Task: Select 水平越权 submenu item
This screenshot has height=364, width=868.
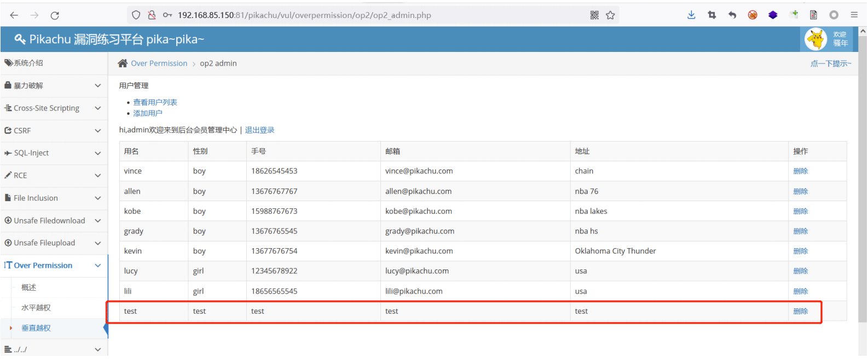Action: click(36, 308)
